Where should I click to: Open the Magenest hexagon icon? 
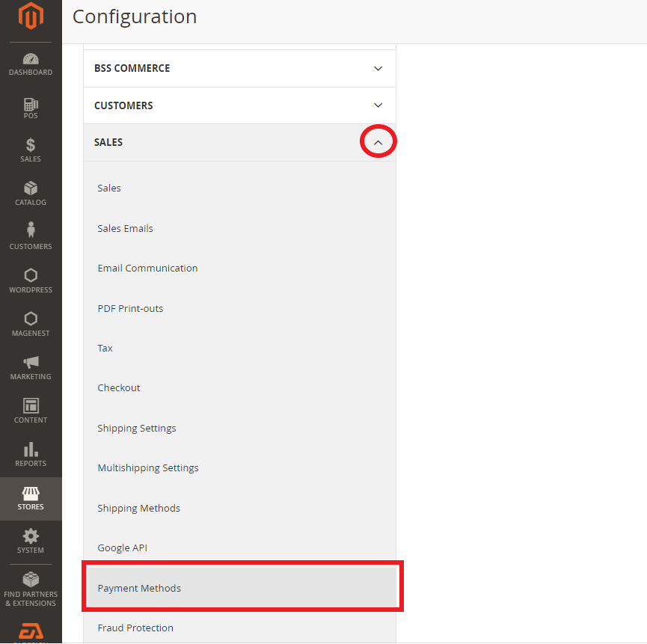(x=31, y=319)
